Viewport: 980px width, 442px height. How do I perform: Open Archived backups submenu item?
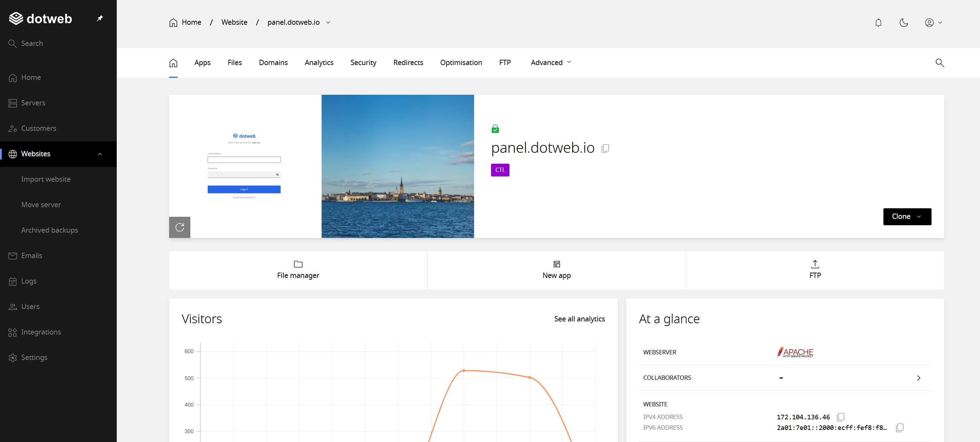pyautogui.click(x=50, y=230)
